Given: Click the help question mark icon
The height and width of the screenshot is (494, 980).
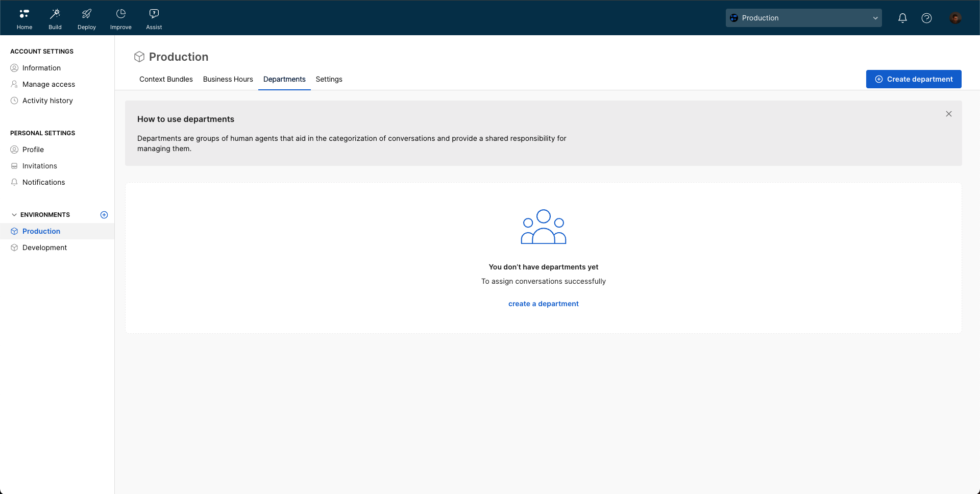Looking at the screenshot, I should pyautogui.click(x=926, y=18).
